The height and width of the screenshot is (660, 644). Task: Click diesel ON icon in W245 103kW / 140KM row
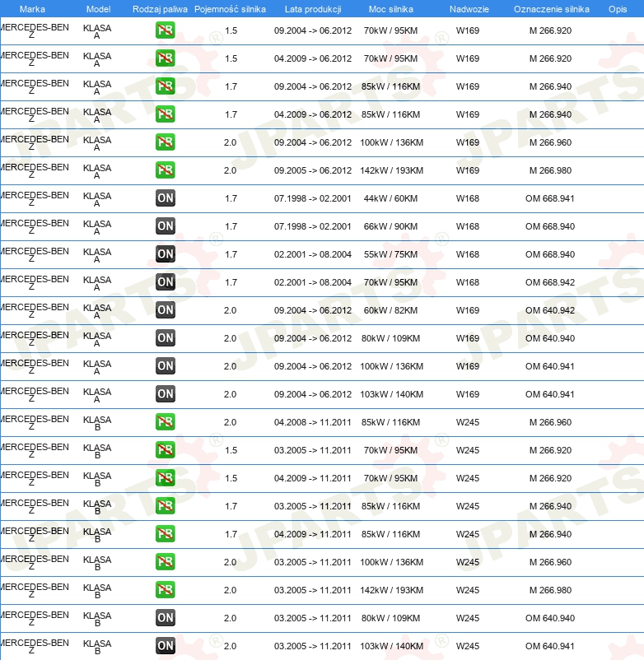point(165,646)
